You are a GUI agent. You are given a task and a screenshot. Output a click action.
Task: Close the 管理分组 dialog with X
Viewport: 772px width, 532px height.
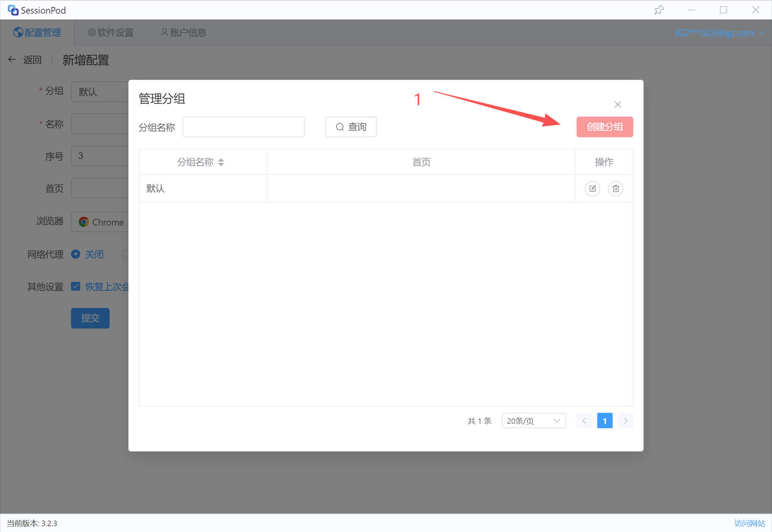coord(617,104)
